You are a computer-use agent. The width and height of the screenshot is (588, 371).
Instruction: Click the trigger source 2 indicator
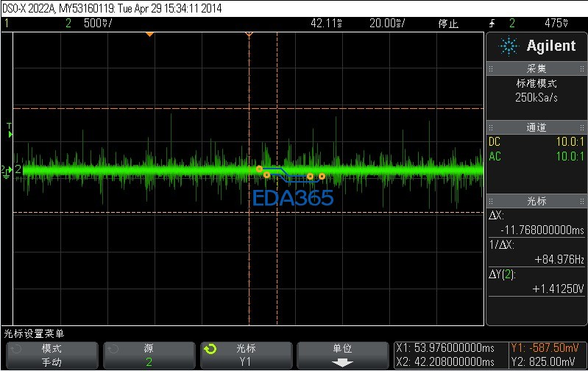512,24
